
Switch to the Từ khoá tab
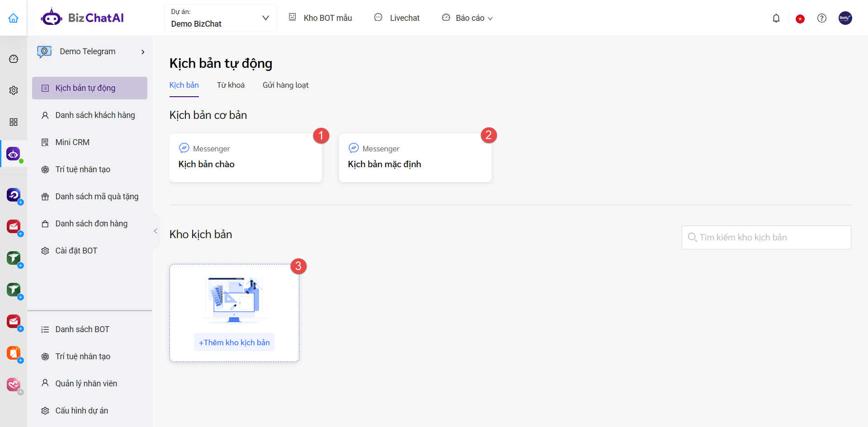(x=231, y=85)
